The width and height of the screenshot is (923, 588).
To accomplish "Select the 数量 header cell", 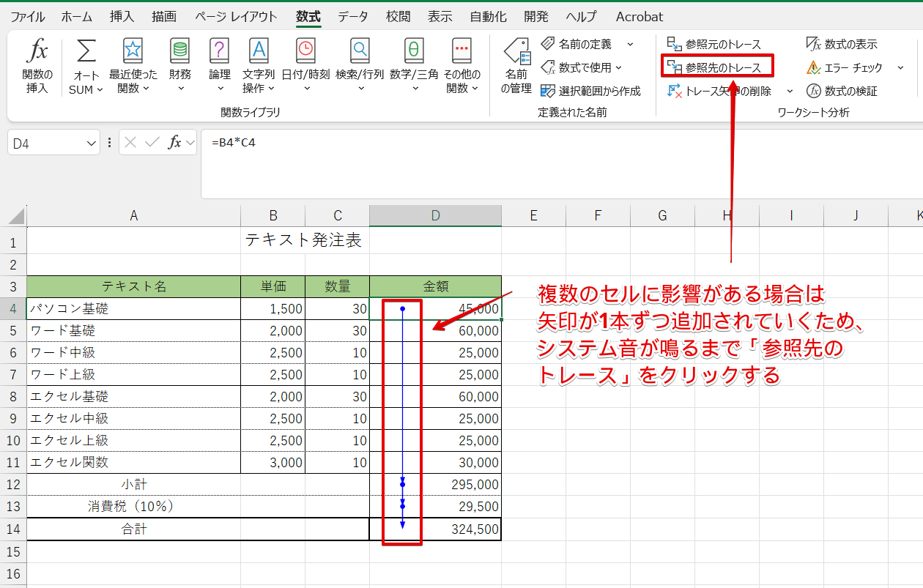I will [338, 287].
